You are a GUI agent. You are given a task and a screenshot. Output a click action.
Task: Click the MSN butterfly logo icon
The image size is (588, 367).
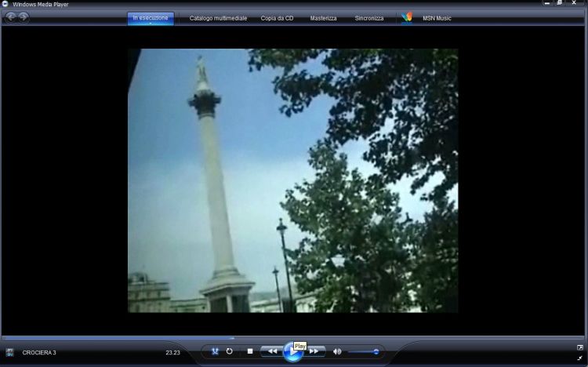(x=406, y=17)
